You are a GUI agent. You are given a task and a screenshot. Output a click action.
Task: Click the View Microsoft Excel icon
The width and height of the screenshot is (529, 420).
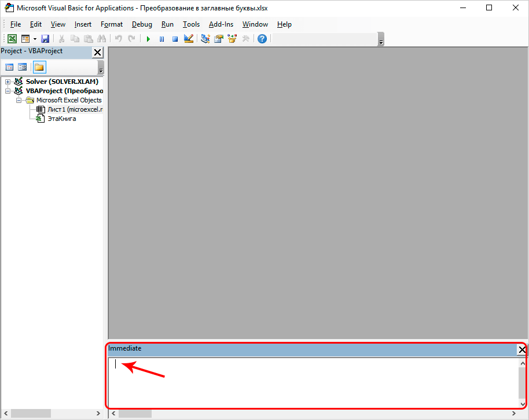12,39
